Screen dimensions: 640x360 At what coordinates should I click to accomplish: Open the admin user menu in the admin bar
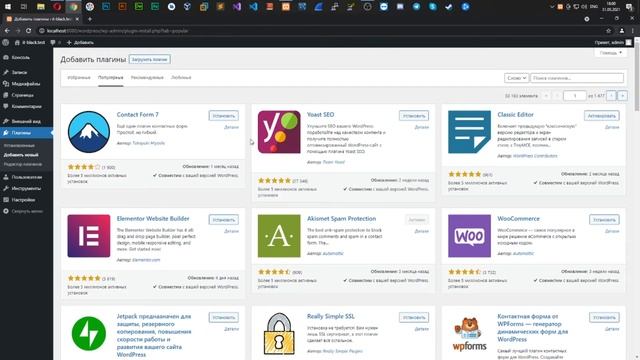[613, 42]
